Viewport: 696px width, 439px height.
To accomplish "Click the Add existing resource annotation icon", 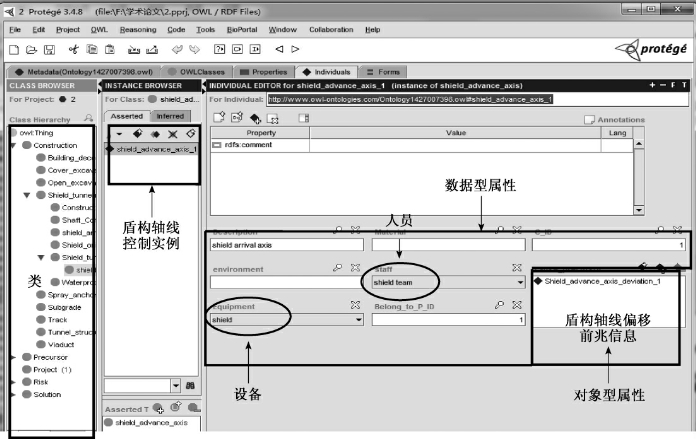I will 255,118.
